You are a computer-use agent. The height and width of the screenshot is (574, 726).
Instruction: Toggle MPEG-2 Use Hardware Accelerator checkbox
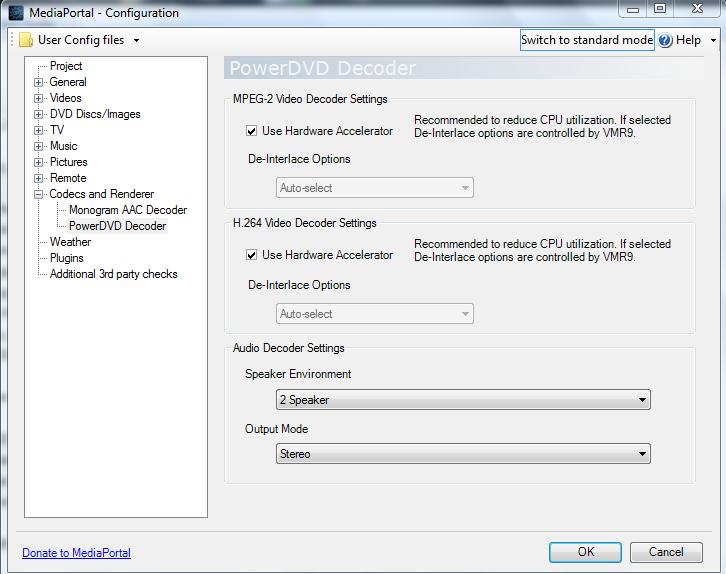(x=251, y=131)
